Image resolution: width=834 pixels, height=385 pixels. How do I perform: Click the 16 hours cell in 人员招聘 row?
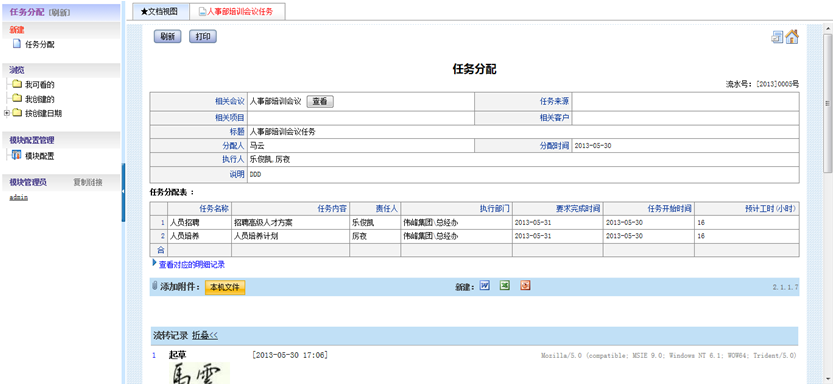746,223
